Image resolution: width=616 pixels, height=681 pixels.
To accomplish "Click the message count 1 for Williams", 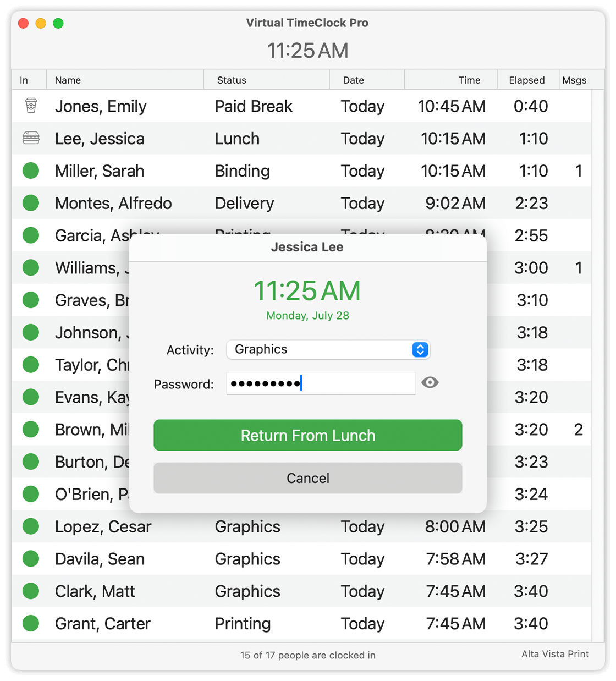I will tap(579, 268).
